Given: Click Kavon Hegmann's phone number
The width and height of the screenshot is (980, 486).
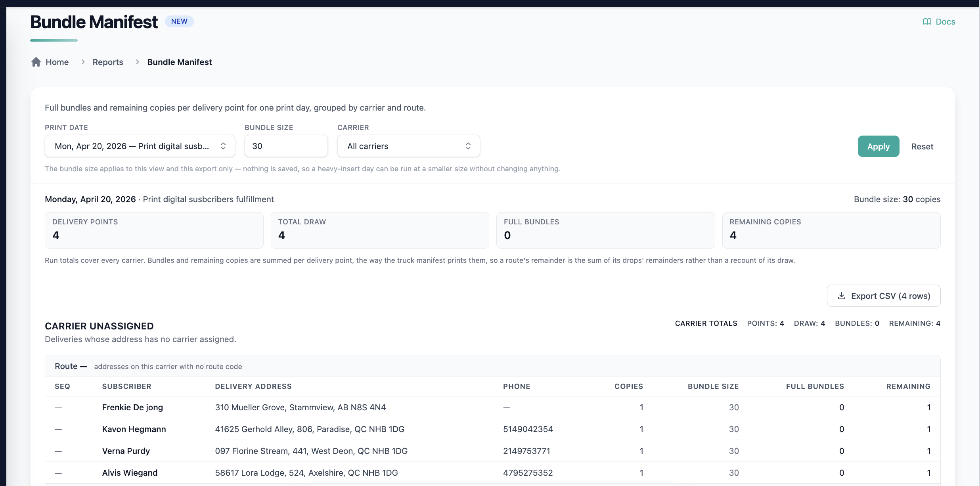Looking at the screenshot, I should (528, 429).
